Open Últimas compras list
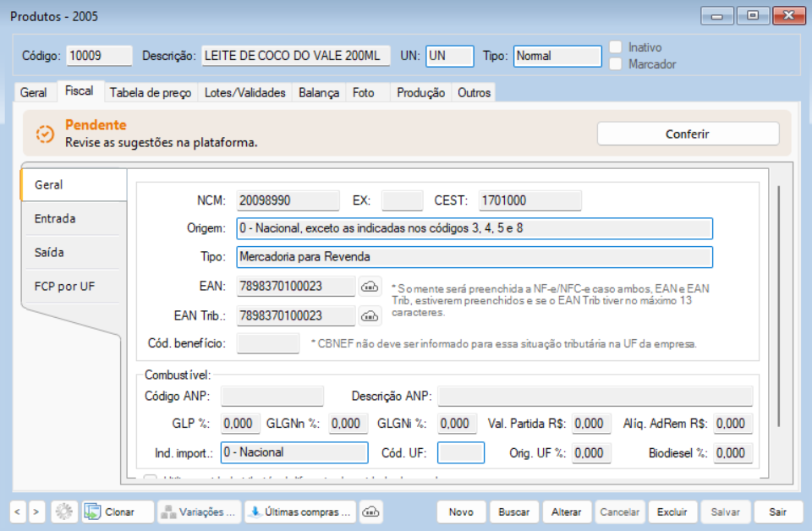This screenshot has height=531, width=812. pyautogui.click(x=300, y=512)
